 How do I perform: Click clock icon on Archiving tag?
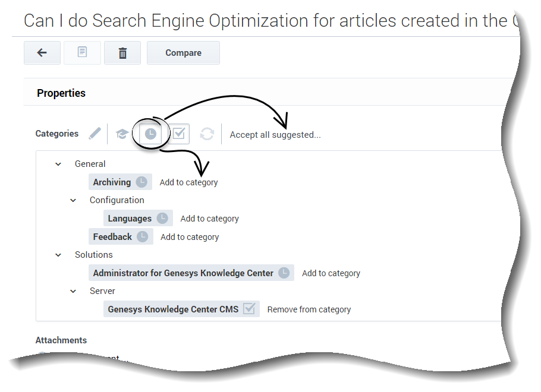coord(141,182)
